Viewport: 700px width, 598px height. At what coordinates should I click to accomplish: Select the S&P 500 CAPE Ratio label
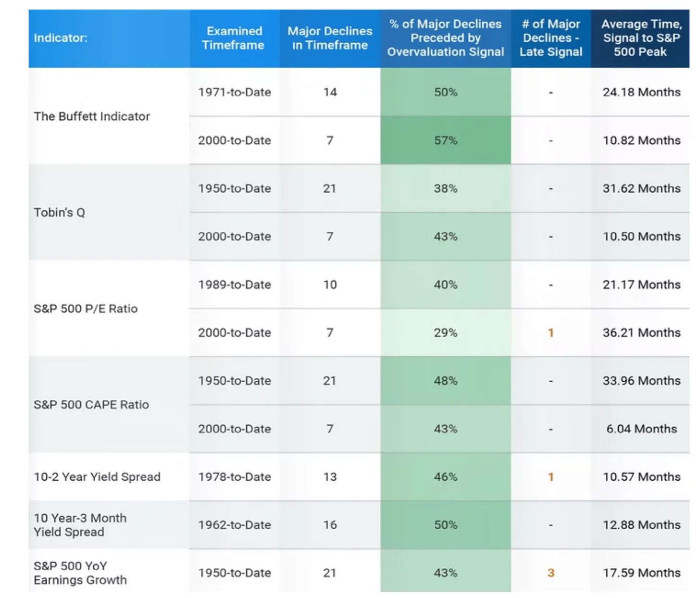(91, 405)
